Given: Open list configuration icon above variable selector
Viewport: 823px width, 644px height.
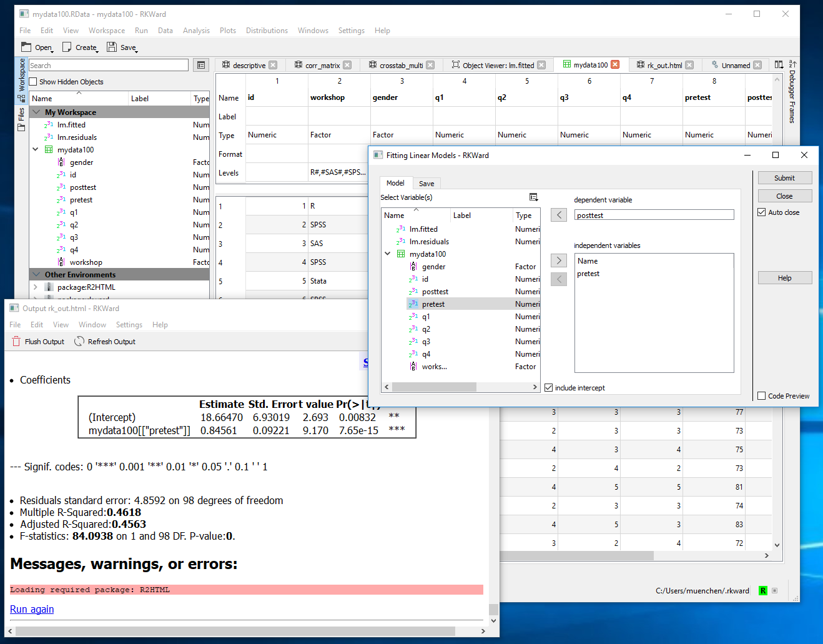Looking at the screenshot, I should click(x=534, y=196).
